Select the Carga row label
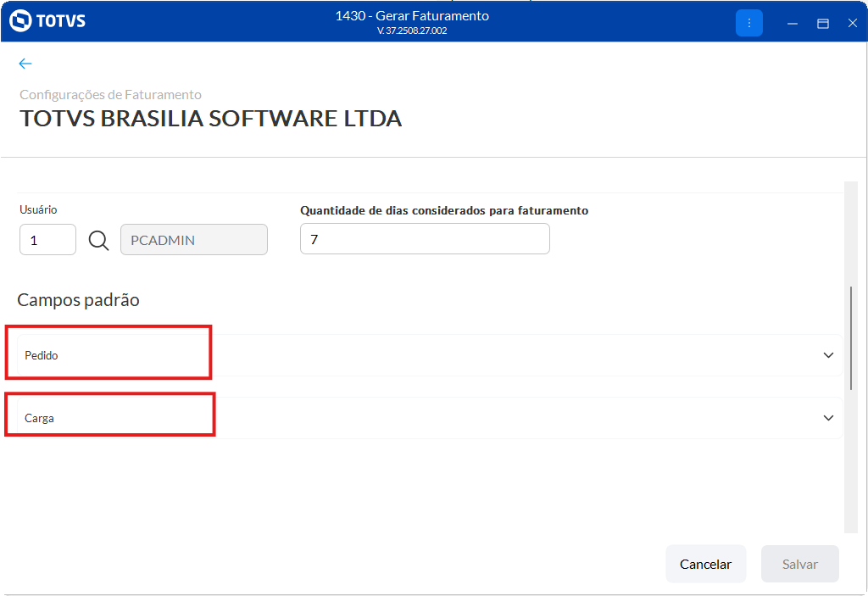The image size is (868, 596). (x=40, y=419)
